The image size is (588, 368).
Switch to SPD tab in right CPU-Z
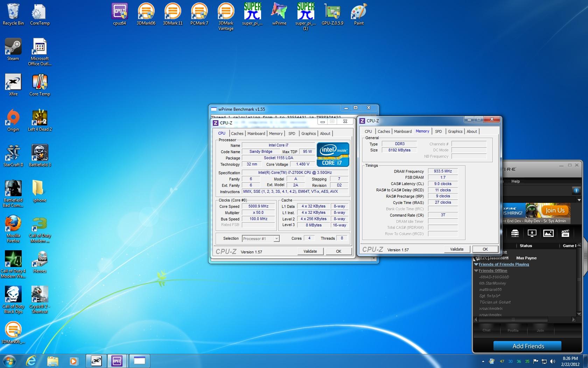(x=439, y=131)
